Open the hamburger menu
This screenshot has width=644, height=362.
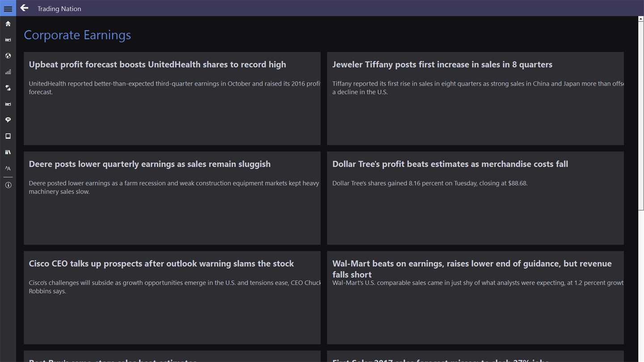(8, 8)
